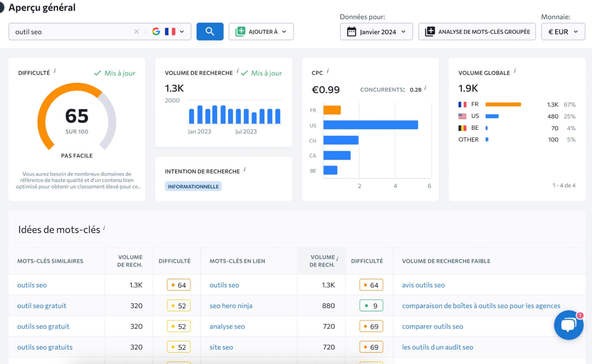Click info icon beside Volume de recherche
Image resolution: width=592 pixels, height=364 pixels.
[238, 71]
